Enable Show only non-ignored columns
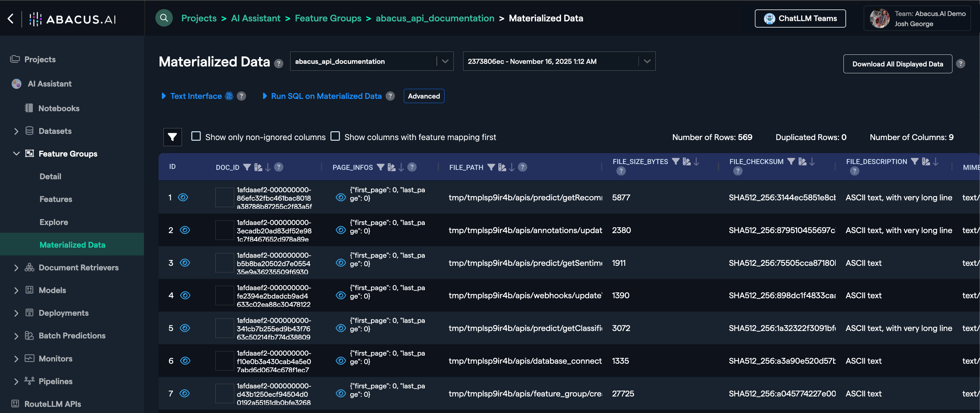Viewport: 980px width, 413px height. (x=196, y=136)
